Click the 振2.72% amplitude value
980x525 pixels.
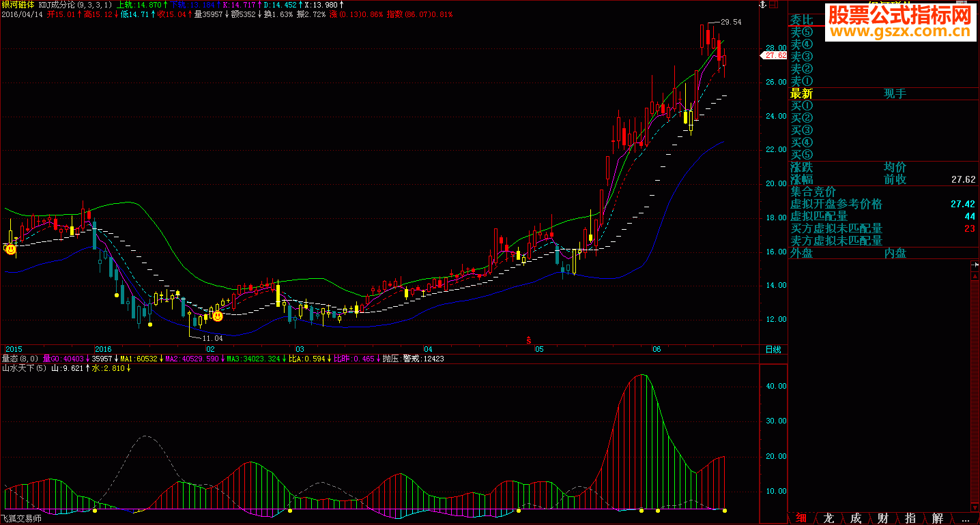pyautogui.click(x=311, y=14)
